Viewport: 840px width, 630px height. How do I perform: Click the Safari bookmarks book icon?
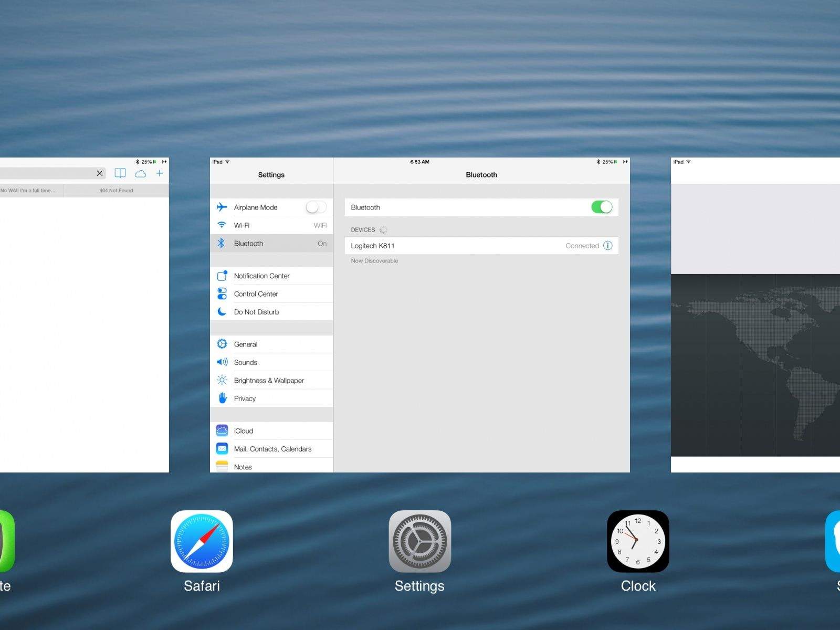(120, 173)
